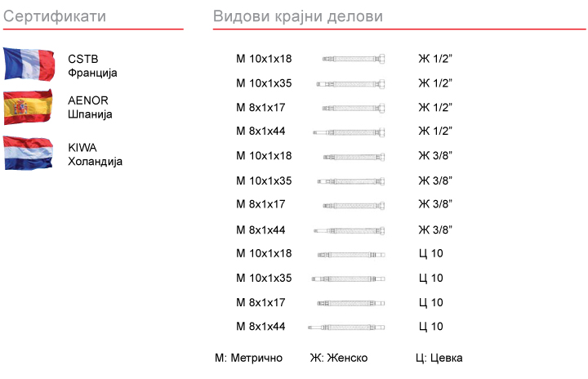Image resolution: width=588 pixels, height=379 pixels.
Task: Select the KIWA Холандија certificate label
Action: (x=95, y=154)
